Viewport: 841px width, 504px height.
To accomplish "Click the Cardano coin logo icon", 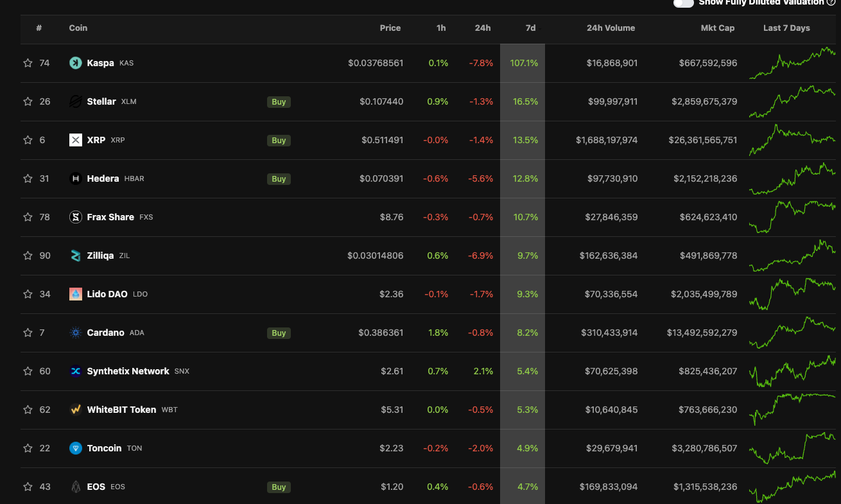I will coord(76,333).
